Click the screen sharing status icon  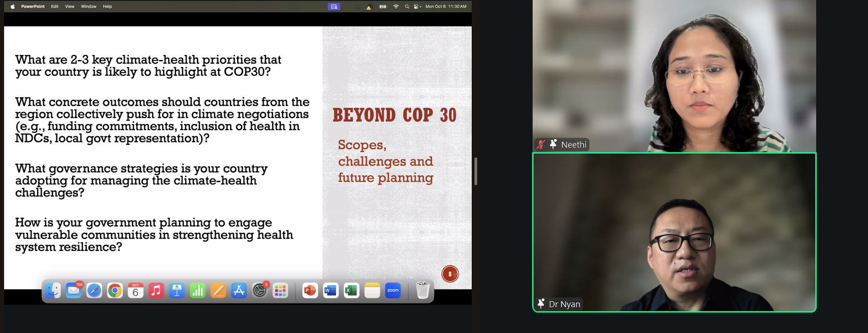[x=334, y=6]
